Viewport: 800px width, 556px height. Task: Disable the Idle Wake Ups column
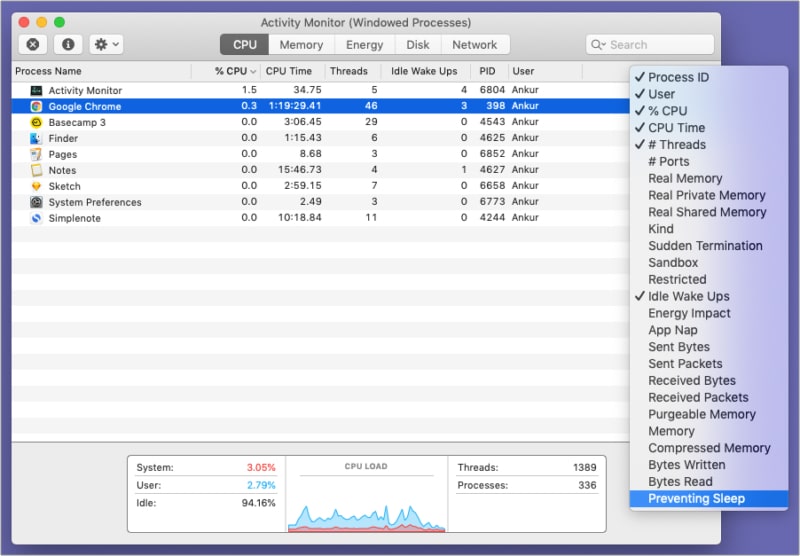coord(688,296)
